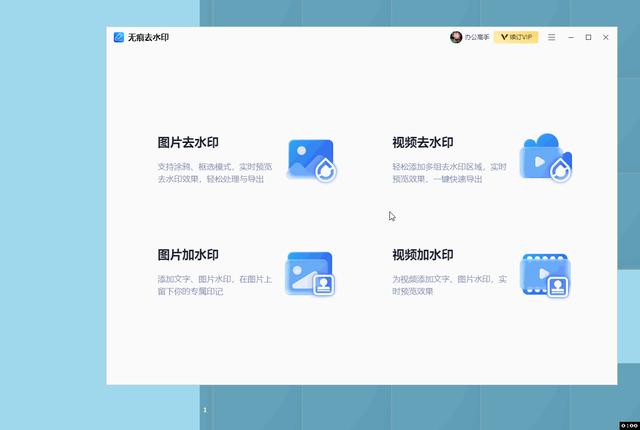The height and width of the screenshot is (430, 640).
Task: Click description text under 图片去水印
Action: click(215, 173)
